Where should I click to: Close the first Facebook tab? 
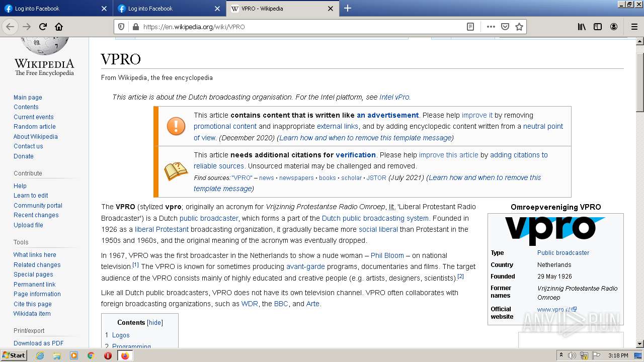tap(104, 9)
